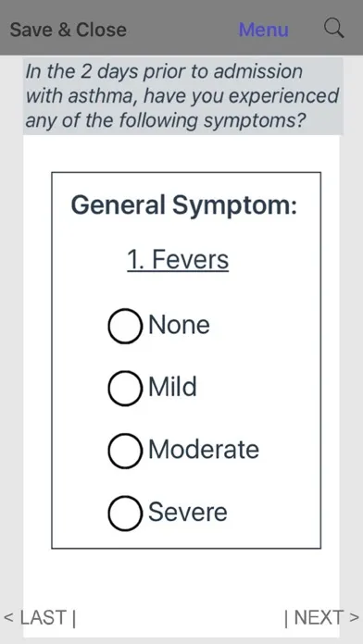
Task: Click the left arrow beside LAST
Action: click(x=8, y=618)
